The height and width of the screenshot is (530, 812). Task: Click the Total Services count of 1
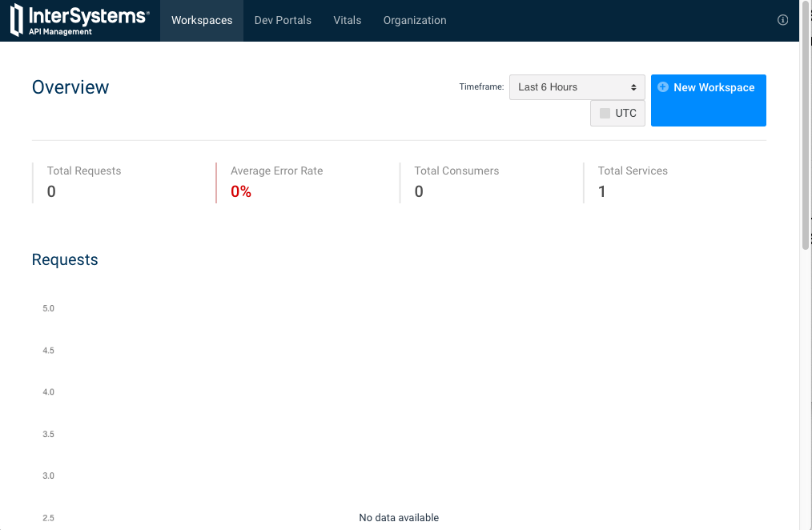click(601, 191)
